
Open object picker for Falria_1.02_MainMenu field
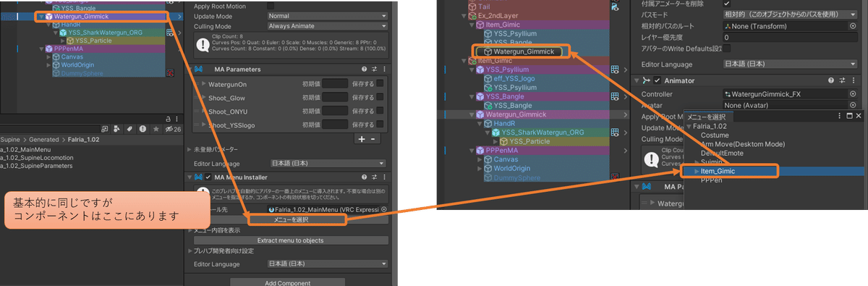coord(384,209)
